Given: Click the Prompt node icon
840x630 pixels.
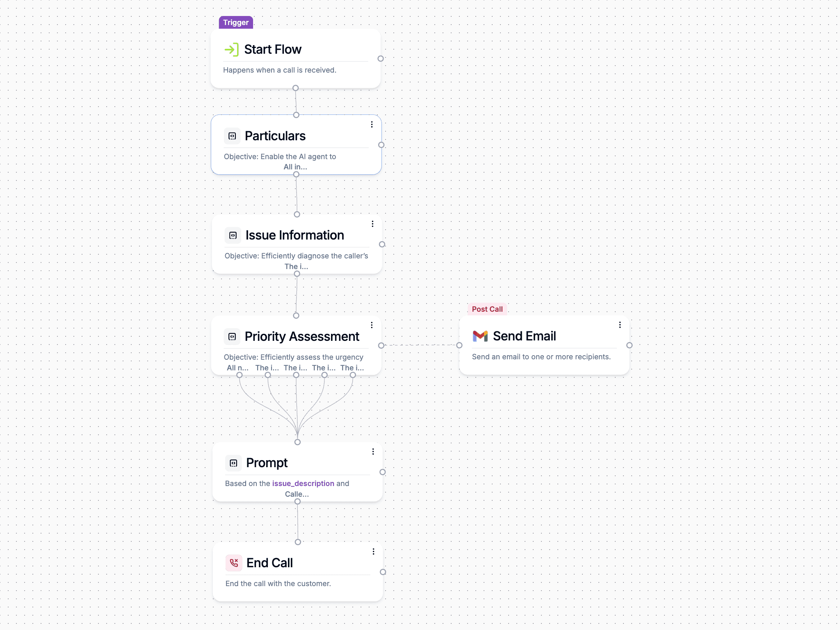Looking at the screenshot, I should [x=233, y=463].
